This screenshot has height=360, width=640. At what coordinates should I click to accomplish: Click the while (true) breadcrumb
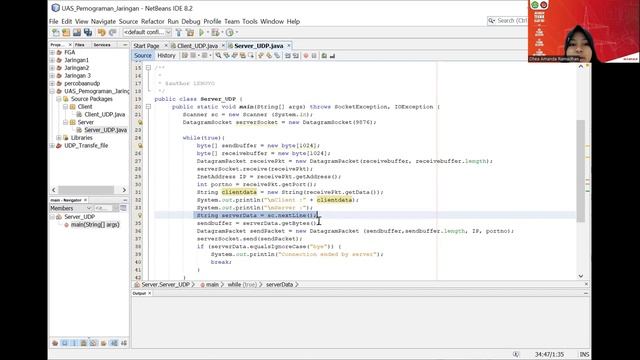pos(242,284)
